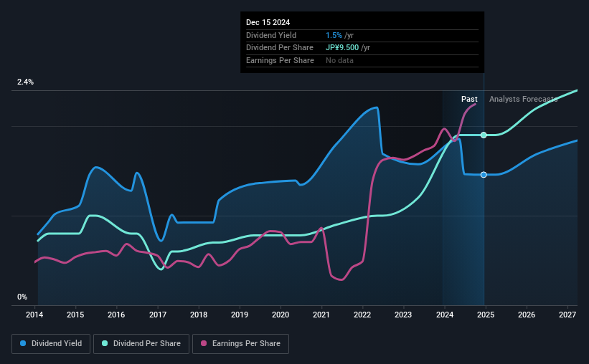Select the blue dividend yield data point marker
The width and height of the screenshot is (589, 364).
click(x=484, y=175)
